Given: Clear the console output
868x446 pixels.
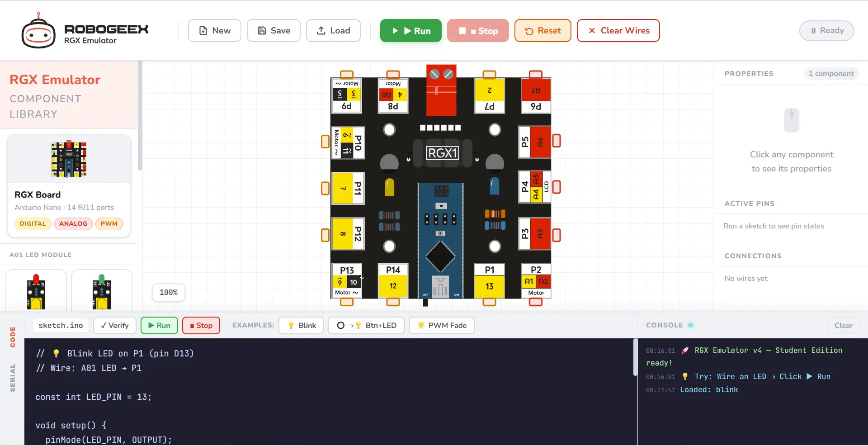Looking at the screenshot, I should pyautogui.click(x=843, y=325).
